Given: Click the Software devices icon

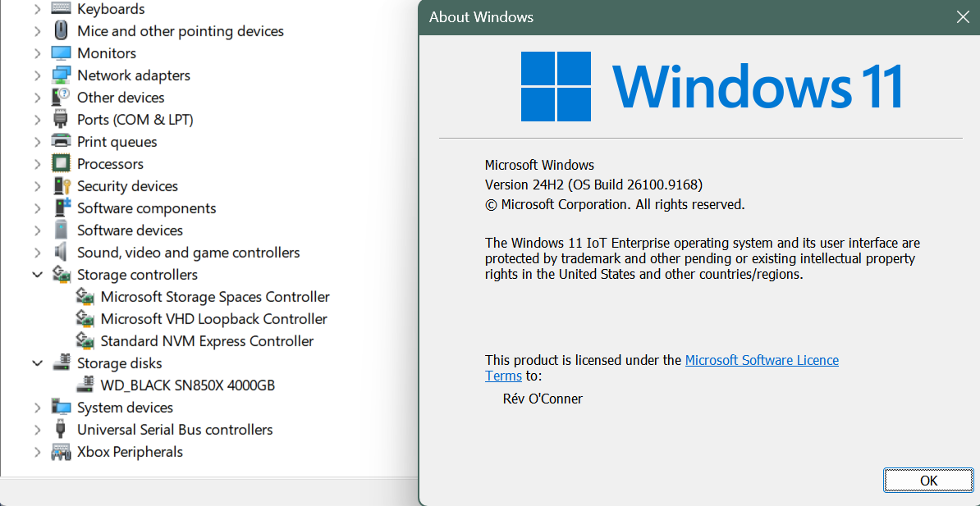Looking at the screenshot, I should [61, 230].
